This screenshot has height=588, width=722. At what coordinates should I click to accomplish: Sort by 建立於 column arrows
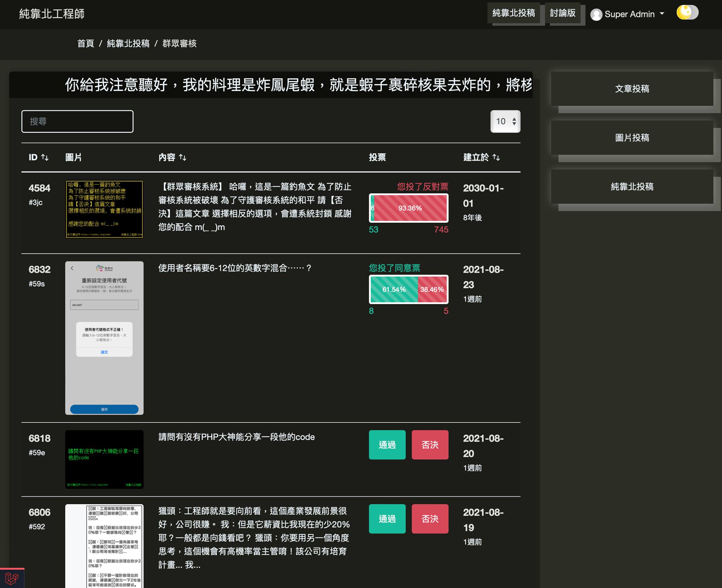tap(496, 157)
